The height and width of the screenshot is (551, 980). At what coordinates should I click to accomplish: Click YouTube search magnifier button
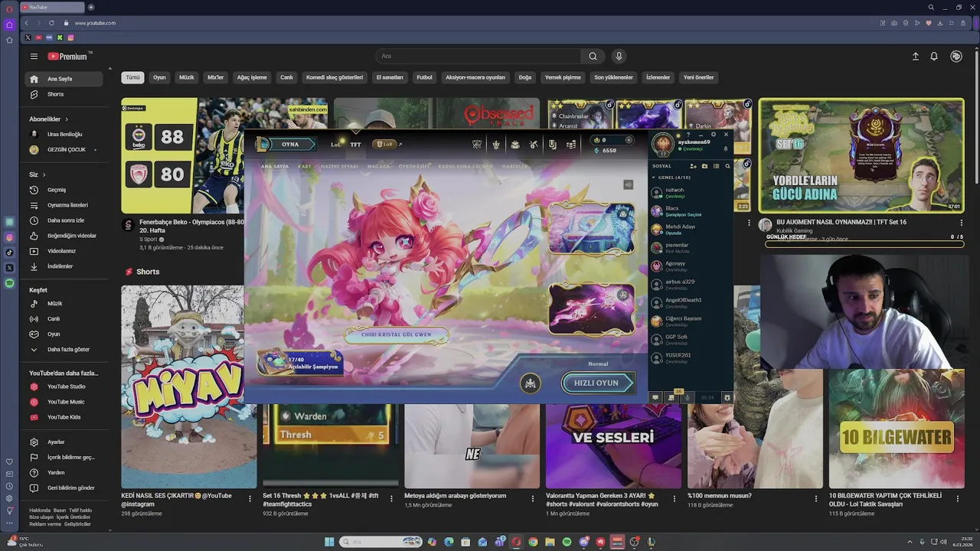click(x=593, y=56)
